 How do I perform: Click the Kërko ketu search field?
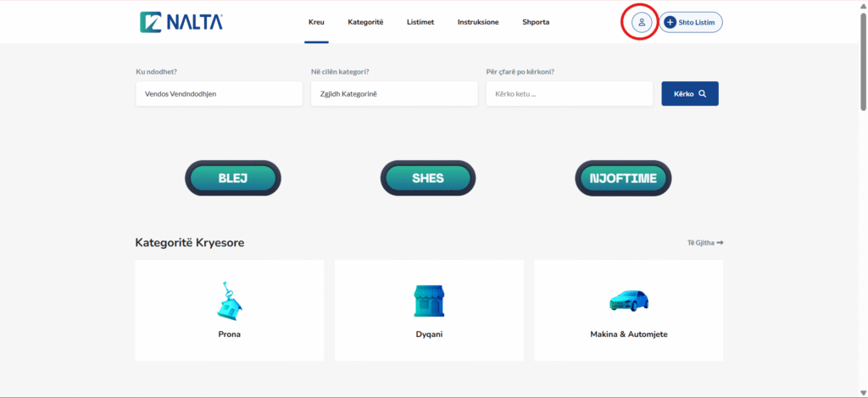[569, 94]
